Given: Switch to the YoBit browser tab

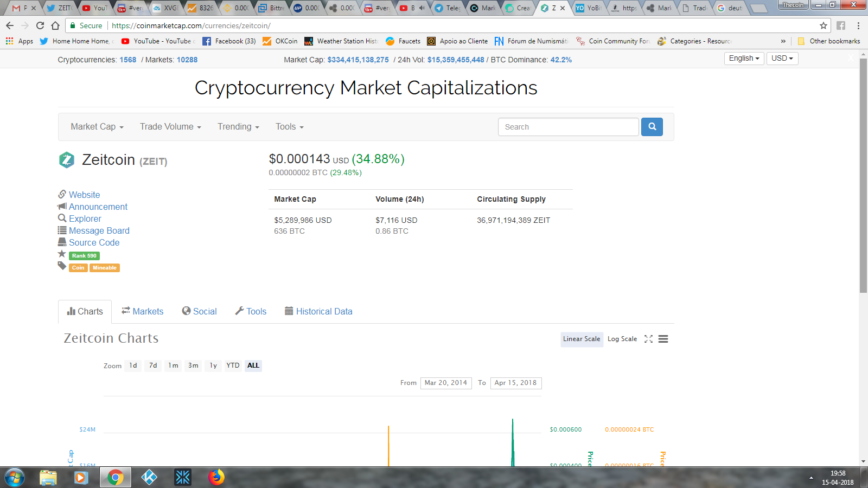Looking at the screenshot, I should pyautogui.click(x=589, y=8).
